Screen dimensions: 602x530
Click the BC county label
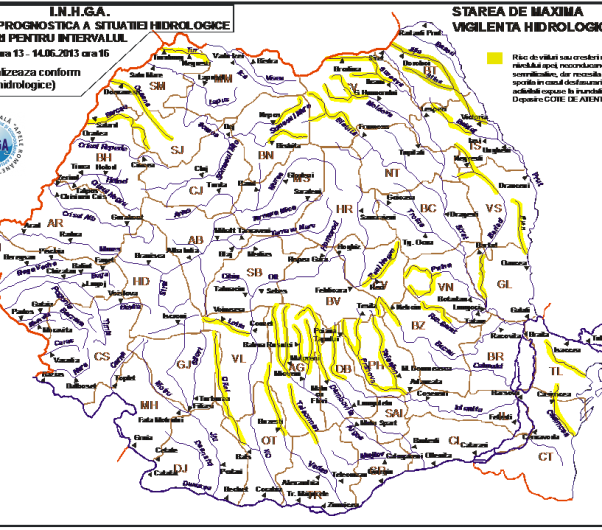(428, 208)
